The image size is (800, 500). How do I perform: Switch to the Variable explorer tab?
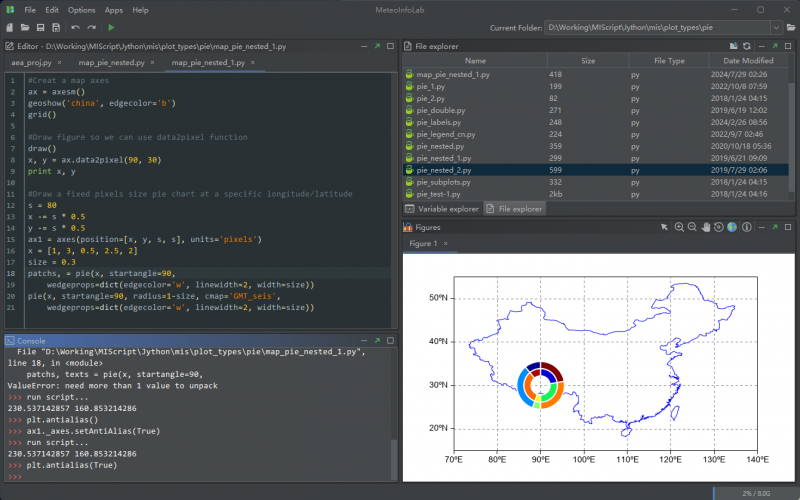click(x=442, y=209)
